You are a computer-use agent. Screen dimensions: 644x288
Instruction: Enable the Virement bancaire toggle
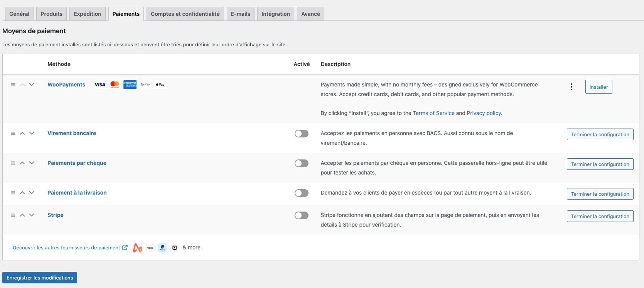click(x=302, y=134)
